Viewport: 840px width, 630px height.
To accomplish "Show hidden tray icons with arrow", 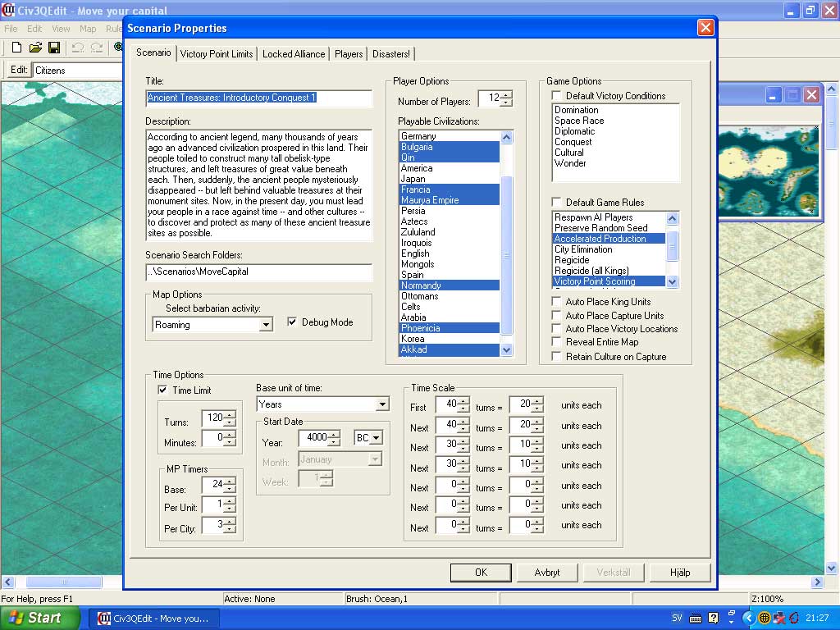I will point(748,619).
